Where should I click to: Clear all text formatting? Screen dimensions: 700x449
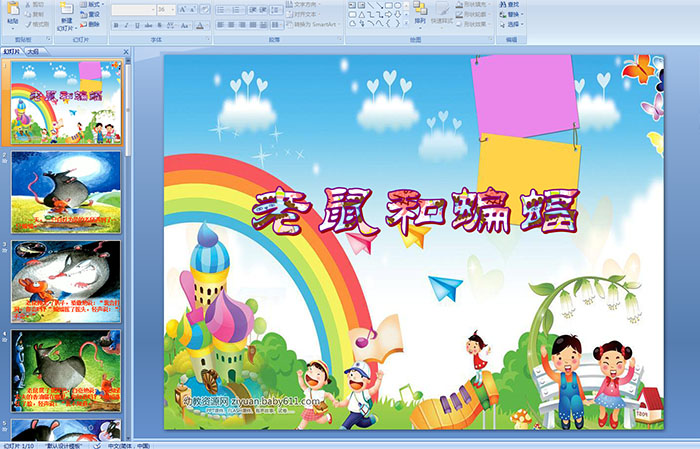(x=204, y=9)
